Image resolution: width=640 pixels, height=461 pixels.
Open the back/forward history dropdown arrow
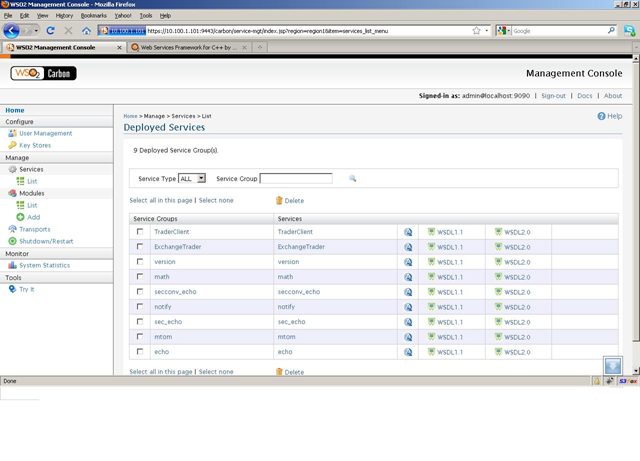coord(36,31)
